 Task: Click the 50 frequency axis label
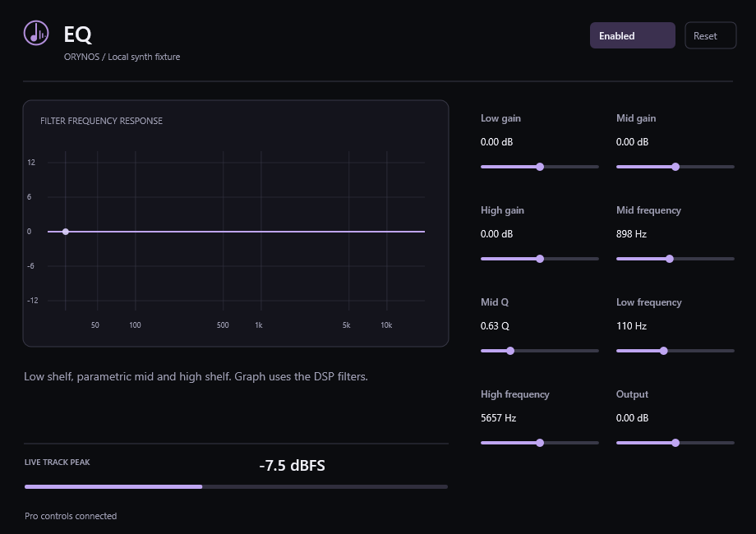click(x=95, y=325)
